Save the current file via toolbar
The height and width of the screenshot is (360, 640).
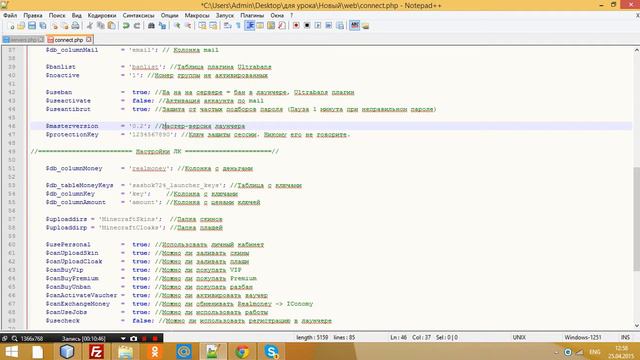tap(32, 26)
